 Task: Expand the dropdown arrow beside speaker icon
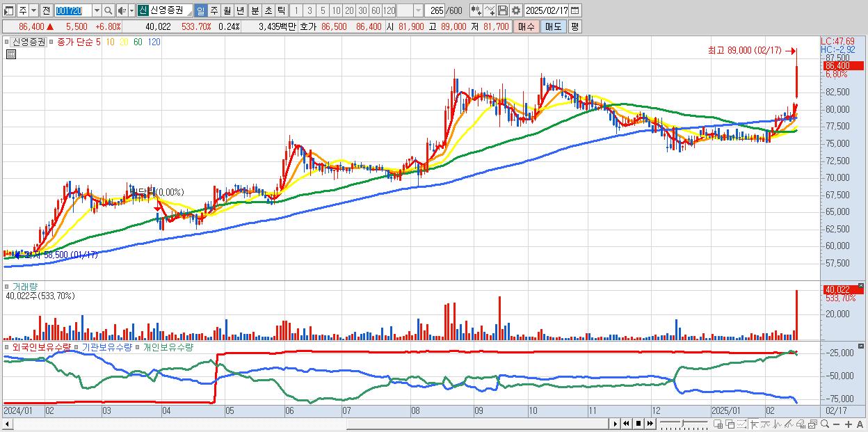[x=131, y=10]
